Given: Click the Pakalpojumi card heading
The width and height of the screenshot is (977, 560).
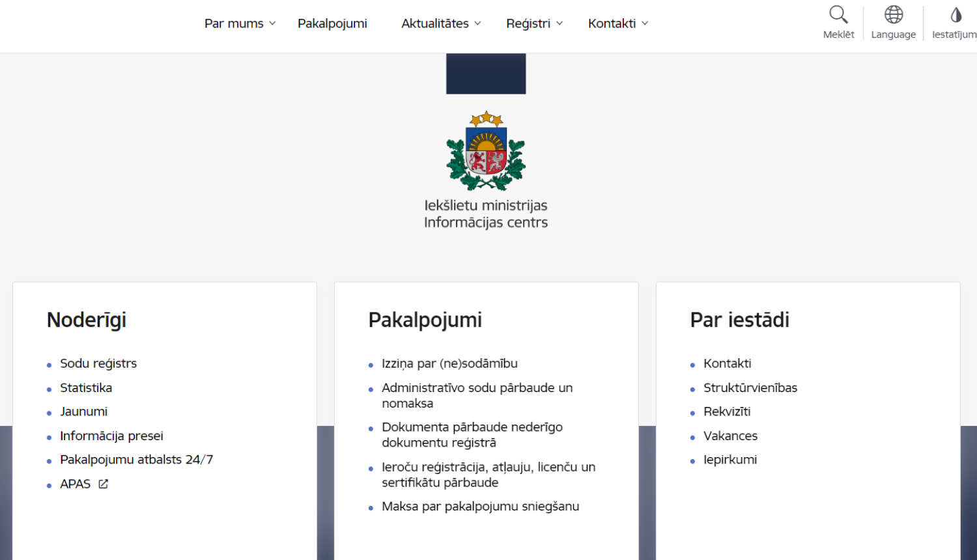Looking at the screenshot, I should point(425,320).
